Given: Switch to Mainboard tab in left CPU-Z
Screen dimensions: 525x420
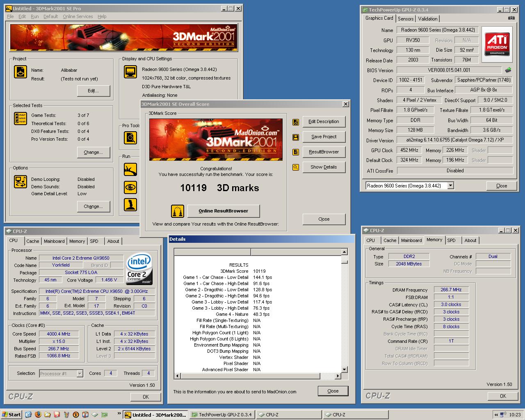Looking at the screenshot, I should point(54,241).
